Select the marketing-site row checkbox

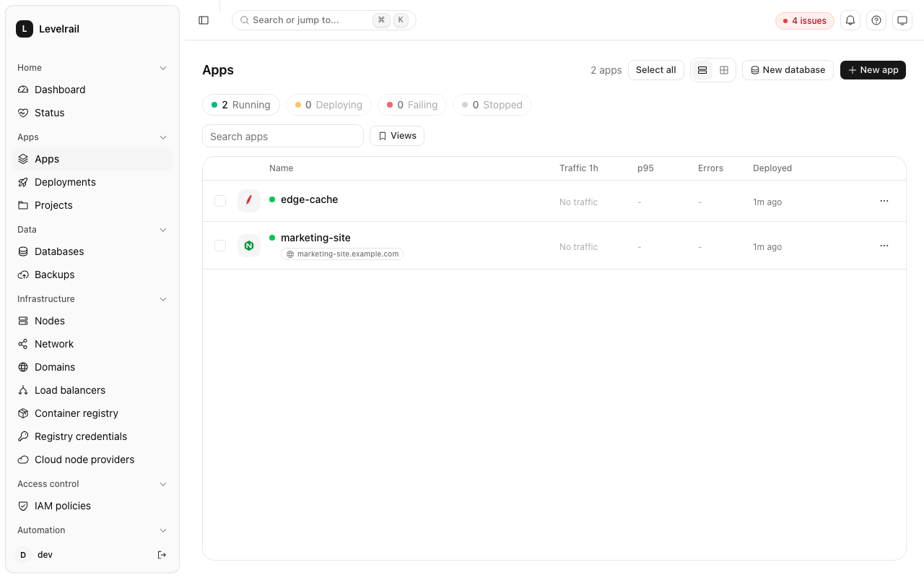(x=220, y=246)
